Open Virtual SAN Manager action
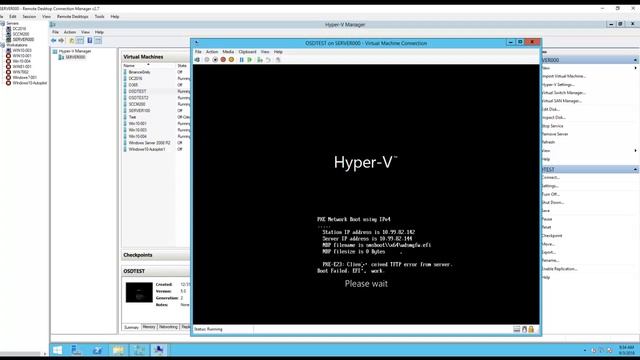 tap(561, 101)
